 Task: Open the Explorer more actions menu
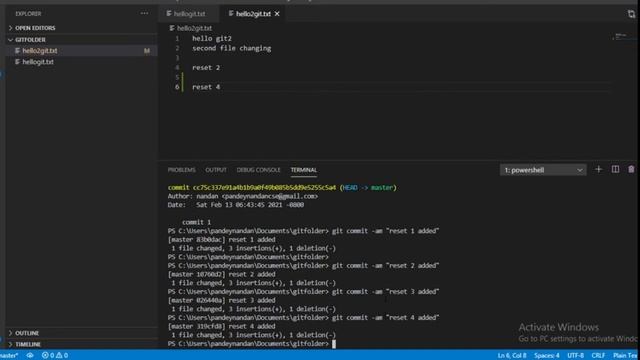[144, 13]
